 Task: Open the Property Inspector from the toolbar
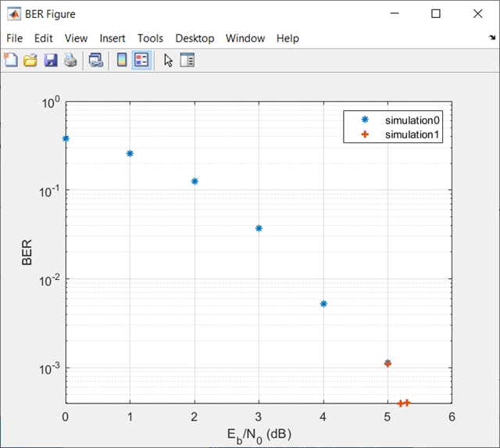187,60
